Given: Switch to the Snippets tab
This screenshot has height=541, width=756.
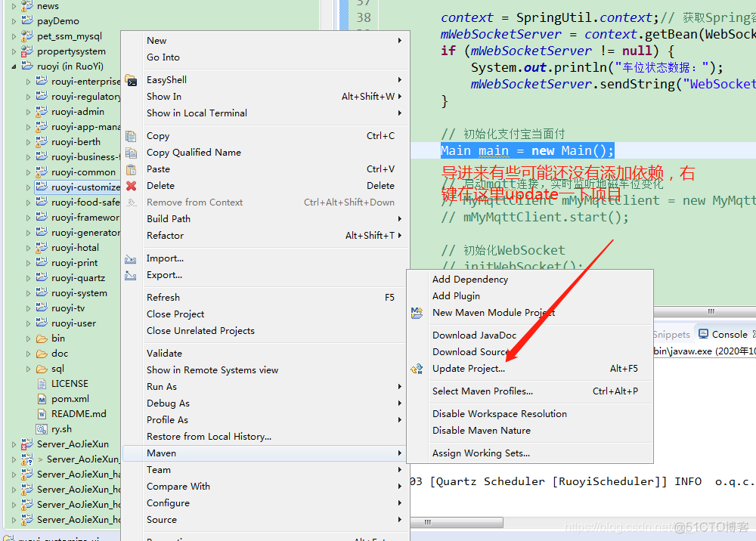Looking at the screenshot, I should 671,334.
